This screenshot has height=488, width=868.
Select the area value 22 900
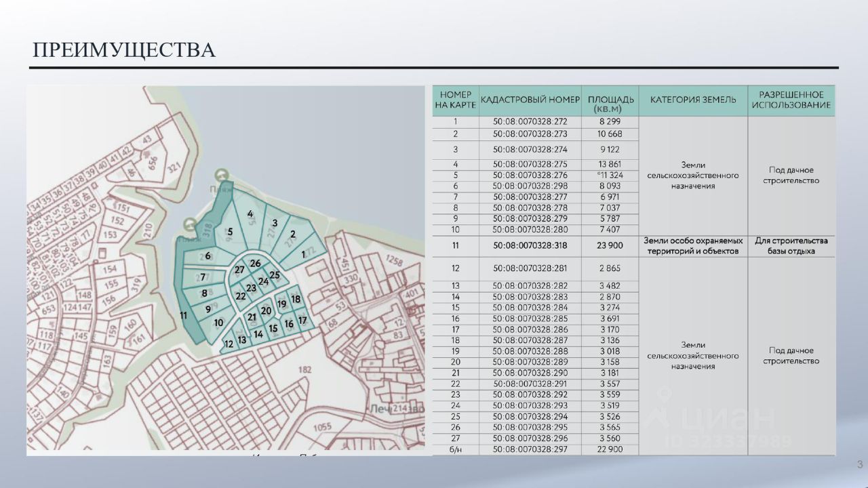coord(610,449)
